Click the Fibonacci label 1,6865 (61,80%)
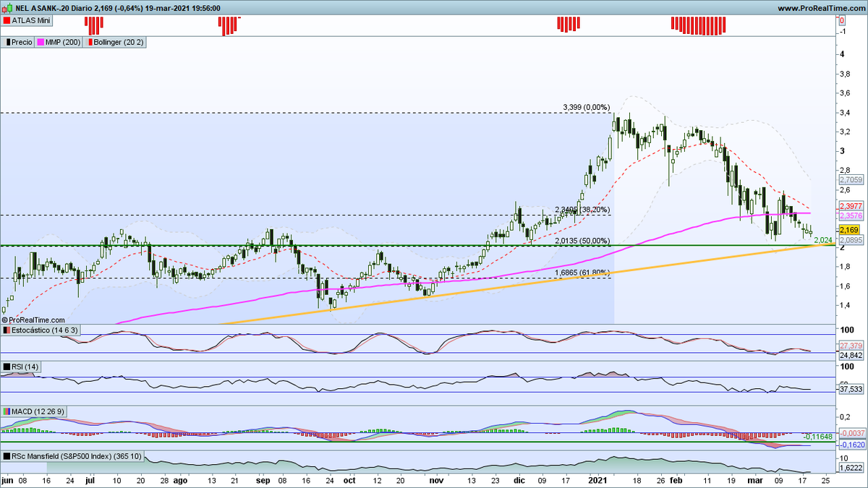This screenshot has width=868, height=488. coord(583,273)
